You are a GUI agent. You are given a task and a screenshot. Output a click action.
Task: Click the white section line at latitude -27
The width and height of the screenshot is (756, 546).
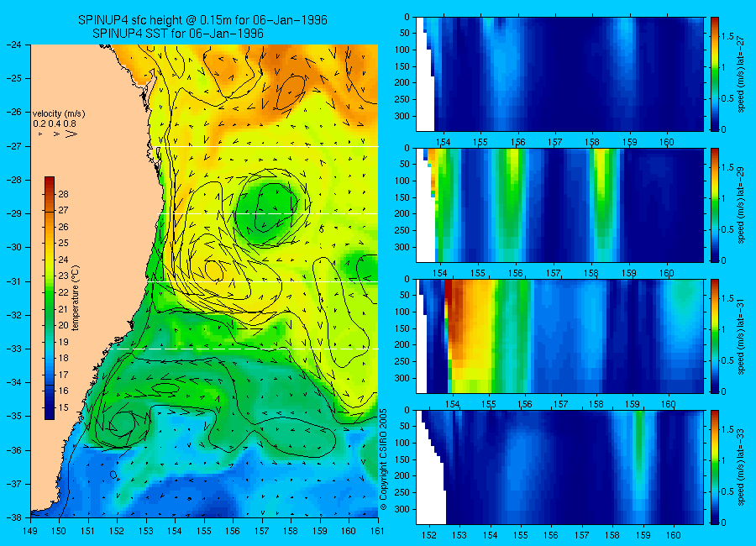[270, 147]
